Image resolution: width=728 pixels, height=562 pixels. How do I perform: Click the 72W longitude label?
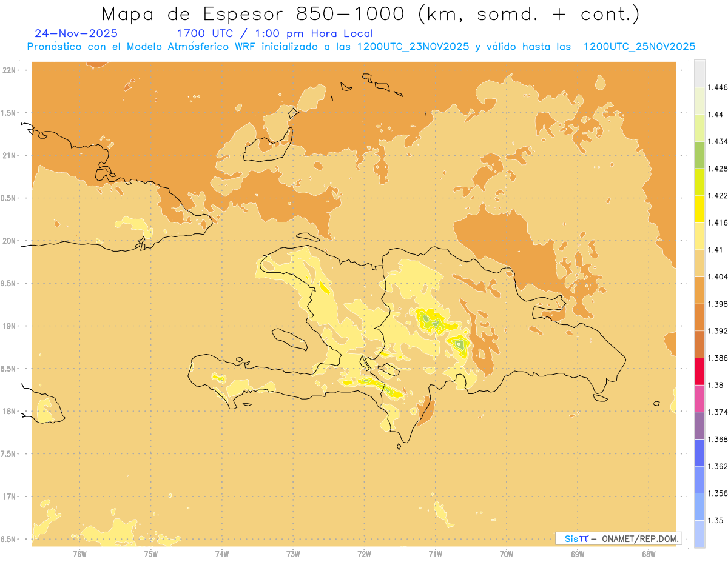coord(364,555)
